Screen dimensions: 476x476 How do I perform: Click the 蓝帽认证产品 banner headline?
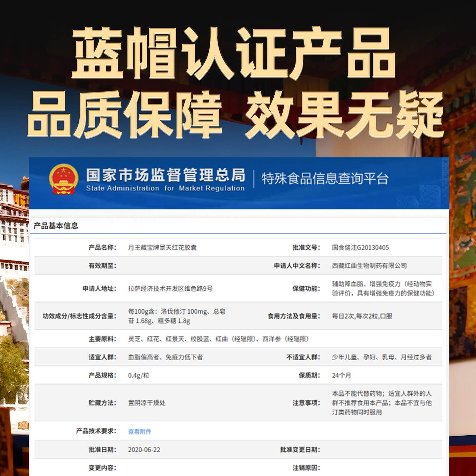click(x=233, y=53)
